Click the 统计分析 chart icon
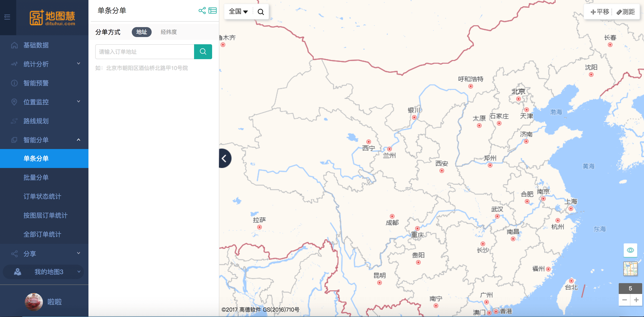 [x=14, y=64]
